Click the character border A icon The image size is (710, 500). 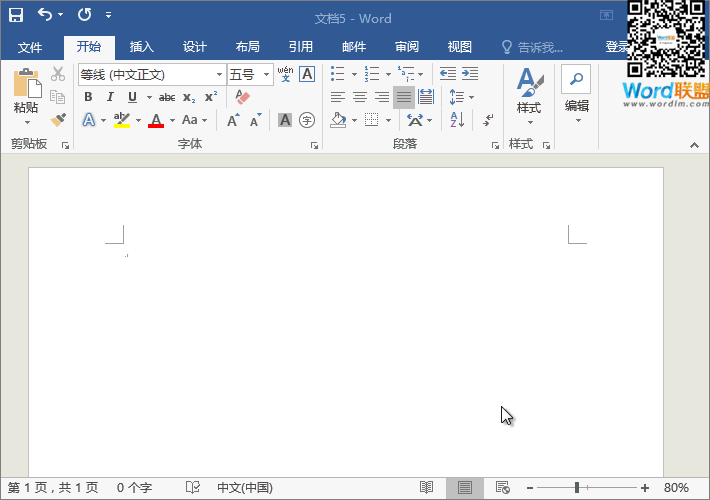point(307,74)
